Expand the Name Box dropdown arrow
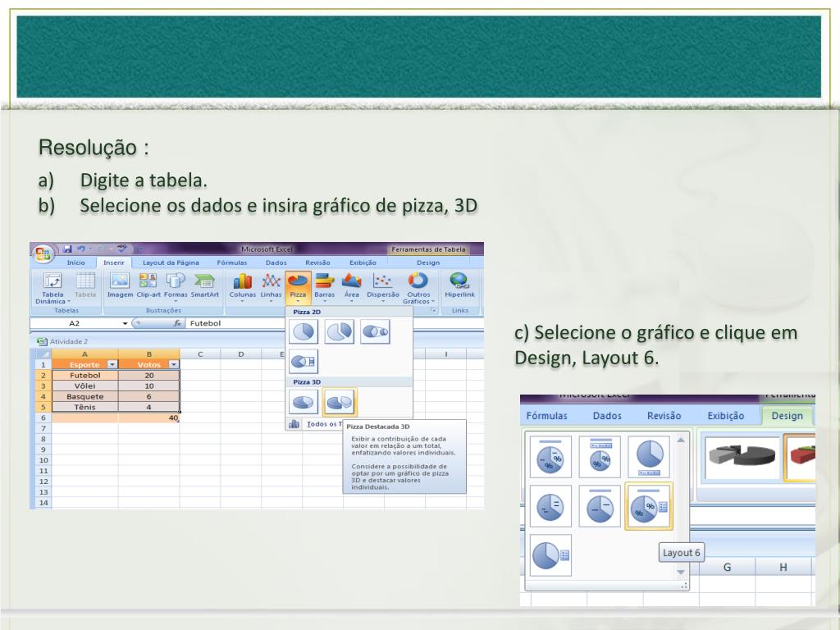This screenshot has height=630, width=840. (x=125, y=323)
